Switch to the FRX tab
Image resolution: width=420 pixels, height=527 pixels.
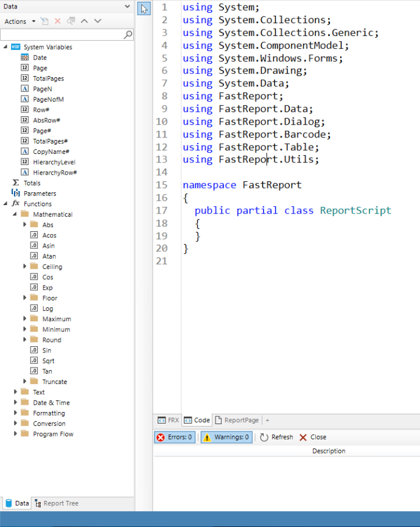pyautogui.click(x=168, y=420)
